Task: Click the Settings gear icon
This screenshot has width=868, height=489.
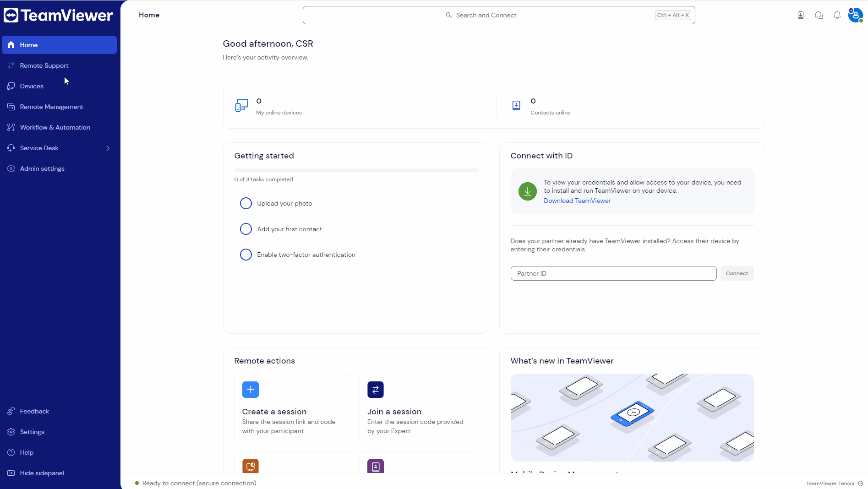Action: [11, 432]
